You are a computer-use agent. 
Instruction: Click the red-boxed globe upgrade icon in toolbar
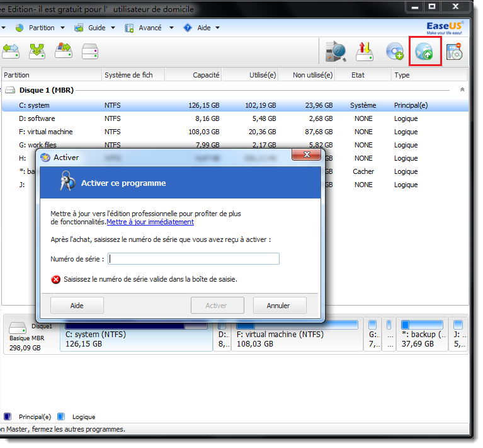pos(425,52)
